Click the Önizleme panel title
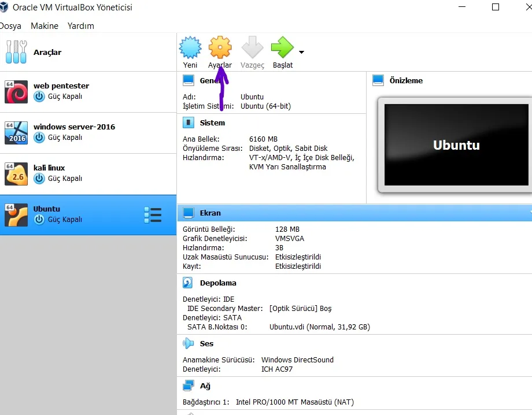532x415 pixels. 406,81
